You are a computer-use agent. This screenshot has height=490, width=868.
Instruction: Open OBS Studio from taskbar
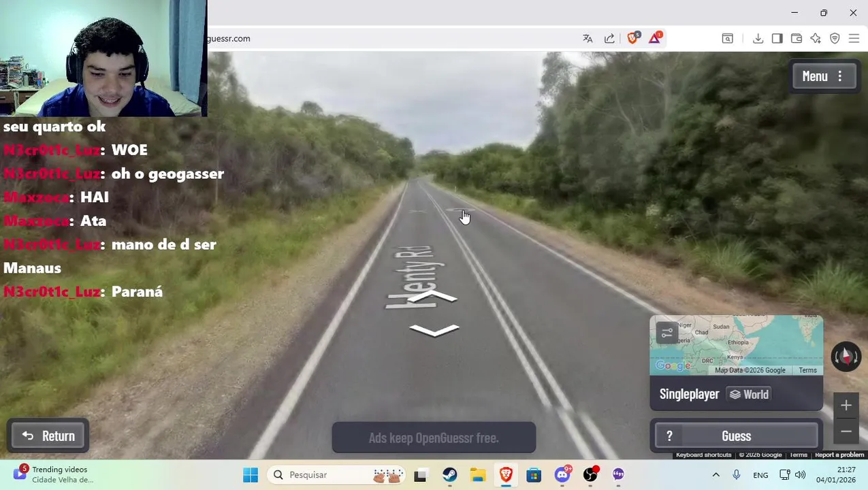pos(590,475)
